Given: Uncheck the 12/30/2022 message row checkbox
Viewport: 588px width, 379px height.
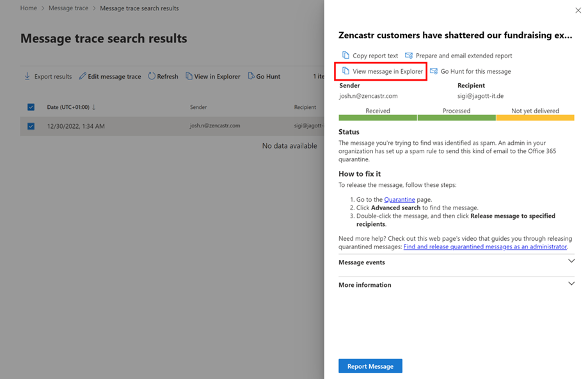Looking at the screenshot, I should 31,126.
